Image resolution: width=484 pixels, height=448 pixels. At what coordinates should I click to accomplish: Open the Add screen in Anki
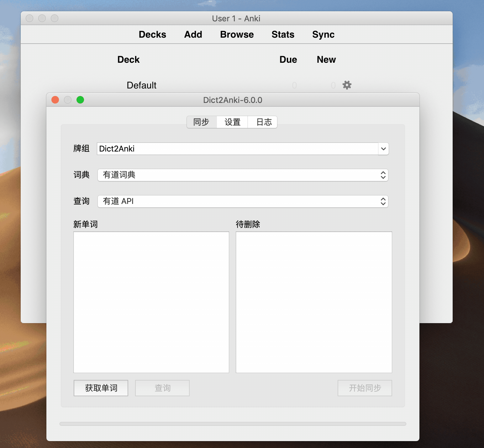point(193,35)
